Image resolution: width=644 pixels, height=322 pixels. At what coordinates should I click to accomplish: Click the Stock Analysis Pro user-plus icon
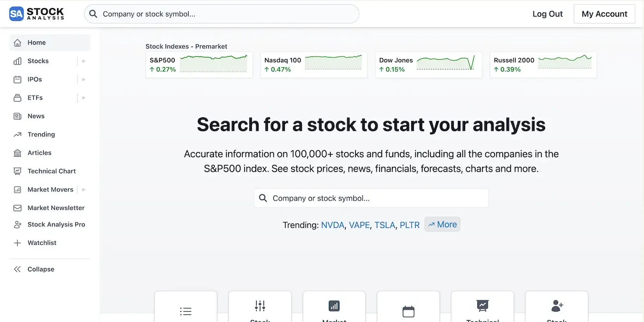click(17, 224)
